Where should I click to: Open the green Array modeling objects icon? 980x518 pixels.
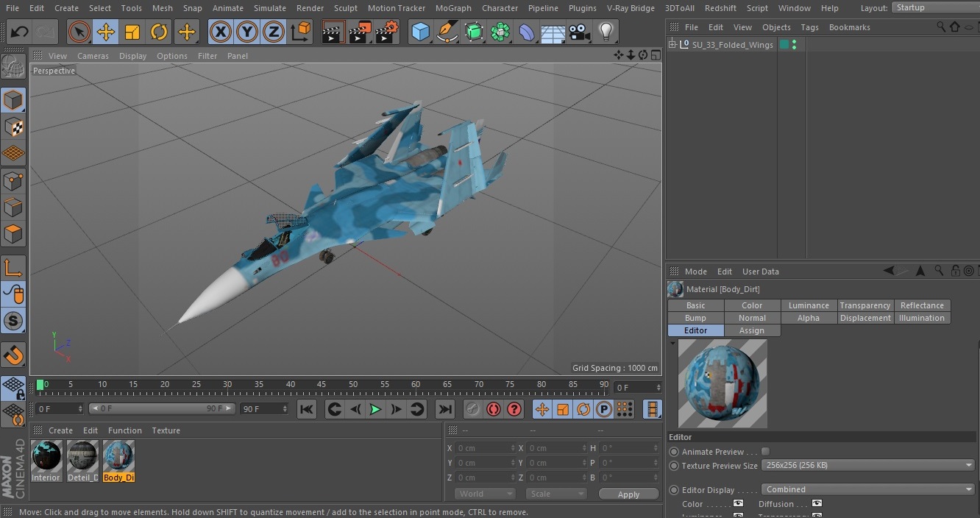tap(500, 32)
